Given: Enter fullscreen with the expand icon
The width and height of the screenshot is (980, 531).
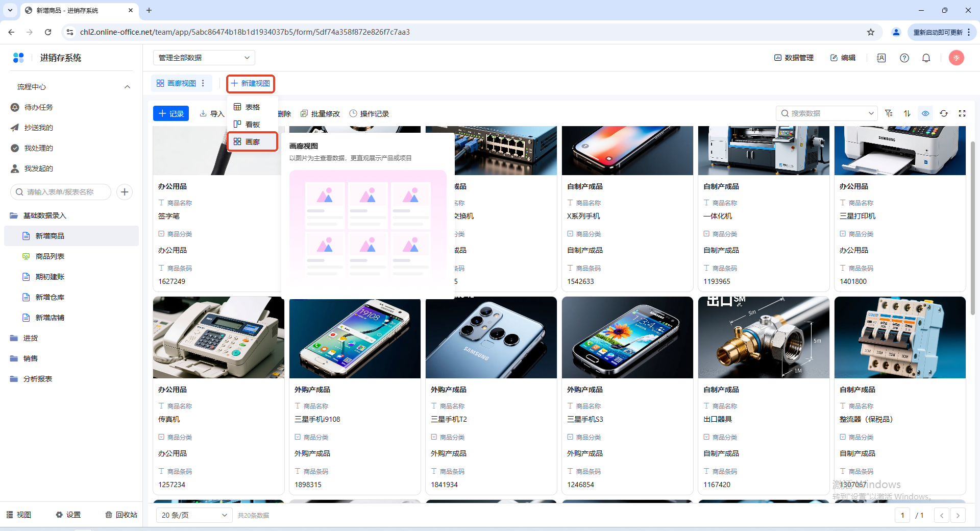Looking at the screenshot, I should (x=962, y=113).
